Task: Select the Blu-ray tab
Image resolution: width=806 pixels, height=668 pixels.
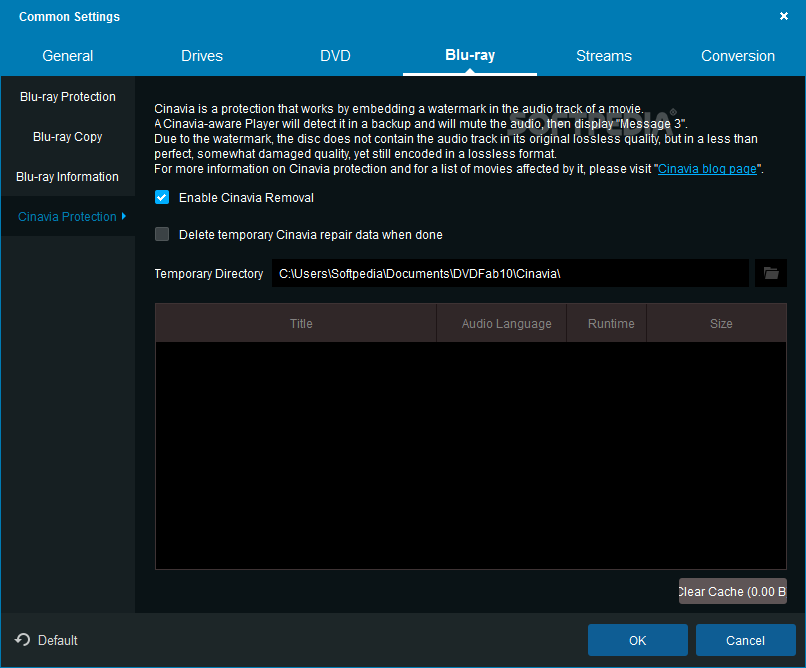Action: [470, 55]
